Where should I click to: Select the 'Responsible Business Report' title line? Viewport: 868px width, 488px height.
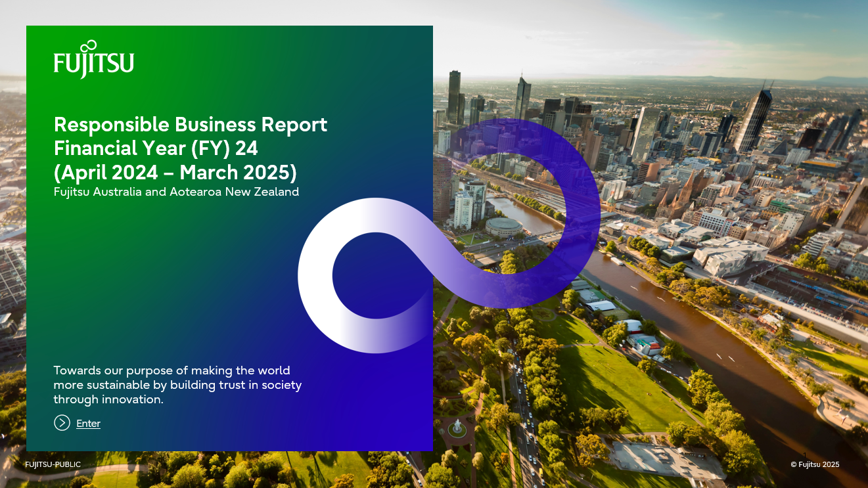click(x=191, y=125)
